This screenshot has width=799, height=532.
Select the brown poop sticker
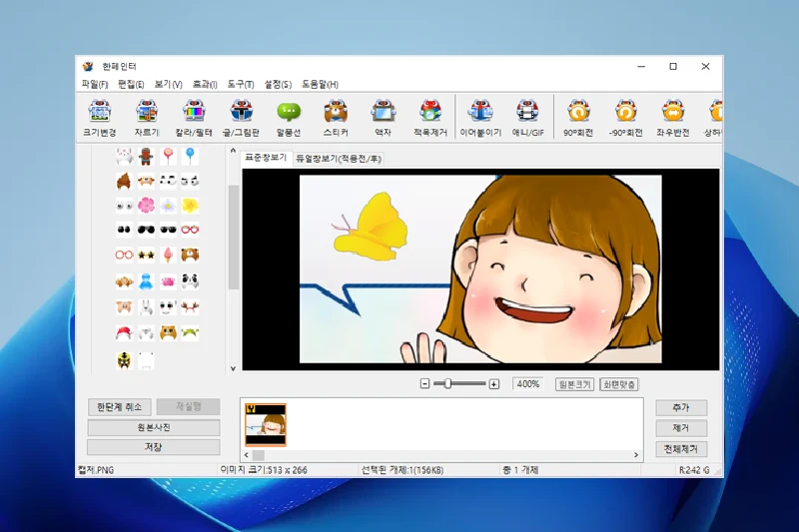point(124,181)
